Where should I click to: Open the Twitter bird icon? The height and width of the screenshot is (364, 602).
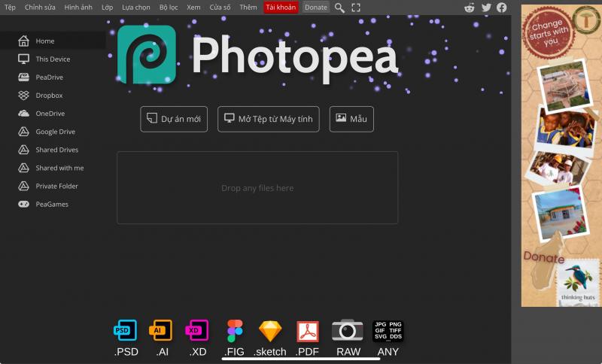point(486,8)
